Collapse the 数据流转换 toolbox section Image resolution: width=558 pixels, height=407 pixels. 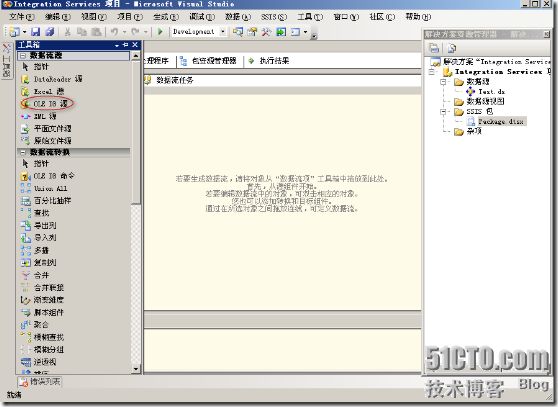[23, 152]
